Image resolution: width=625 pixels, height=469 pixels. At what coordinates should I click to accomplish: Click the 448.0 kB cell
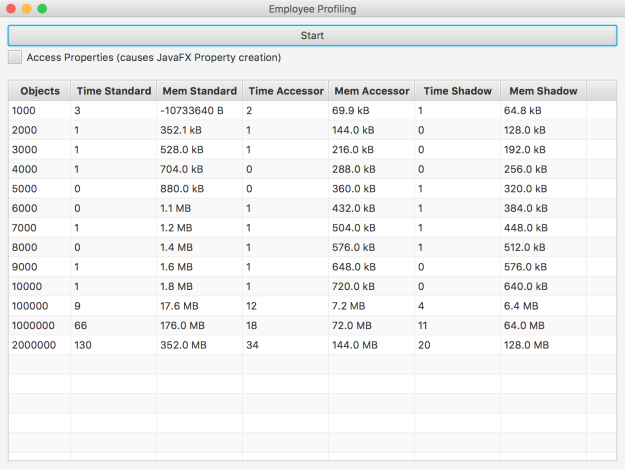[x=543, y=228]
